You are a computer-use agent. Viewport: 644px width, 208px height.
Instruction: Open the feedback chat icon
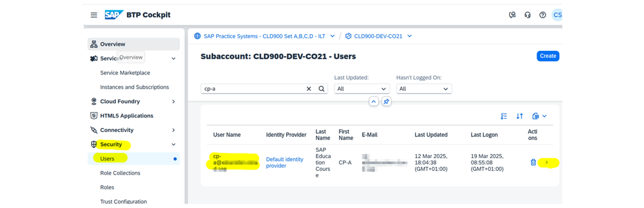pos(512,15)
